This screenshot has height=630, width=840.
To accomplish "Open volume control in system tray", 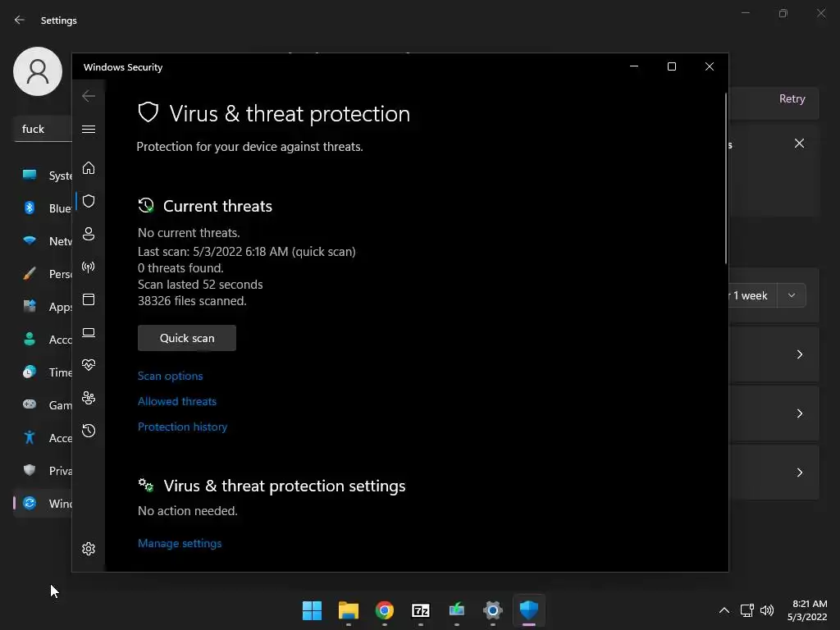I will coord(767,610).
